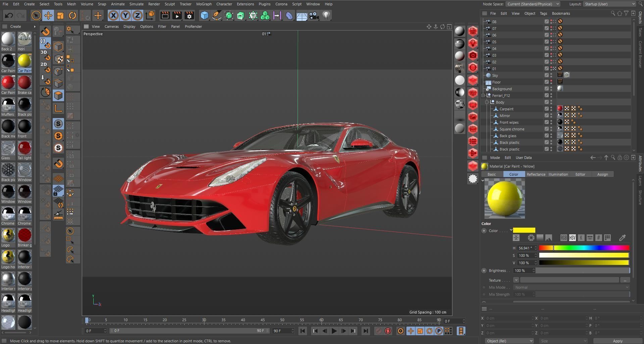Toggle the Brightness radio button
This screenshot has width=644, height=344.
(484, 271)
